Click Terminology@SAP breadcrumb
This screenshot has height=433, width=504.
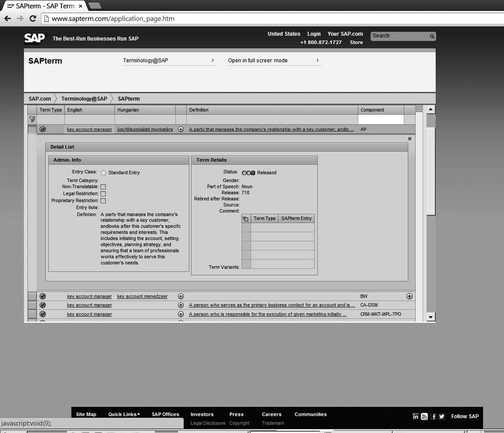(84, 99)
